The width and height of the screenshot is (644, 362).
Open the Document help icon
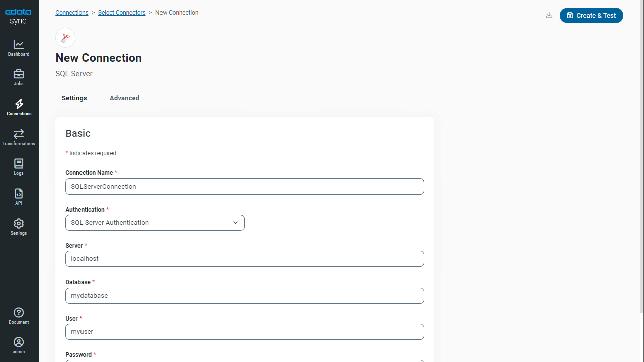pyautogui.click(x=19, y=316)
